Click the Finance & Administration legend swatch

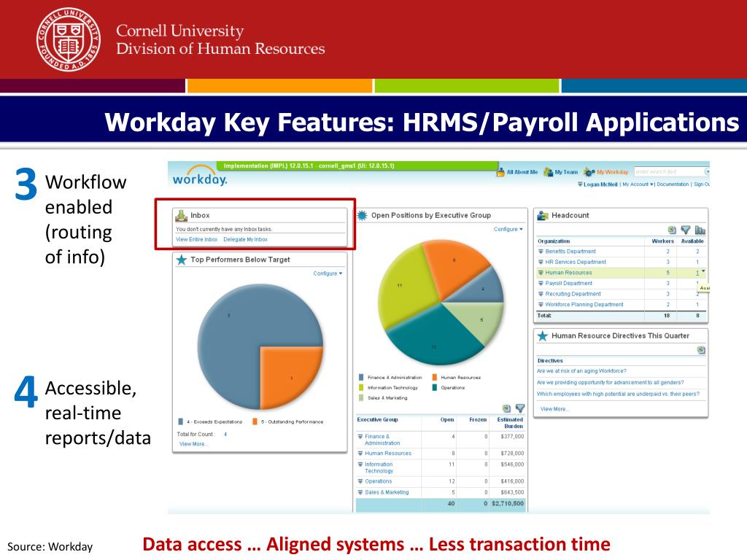tap(361, 377)
